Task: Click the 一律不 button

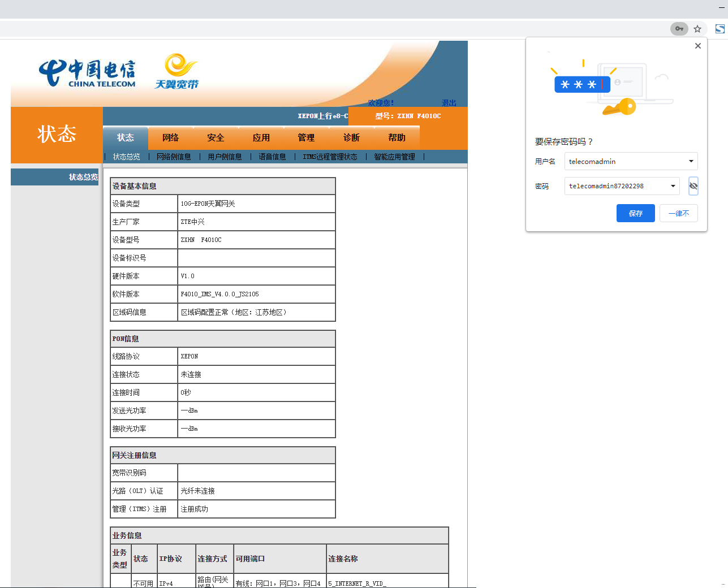Action: (678, 213)
